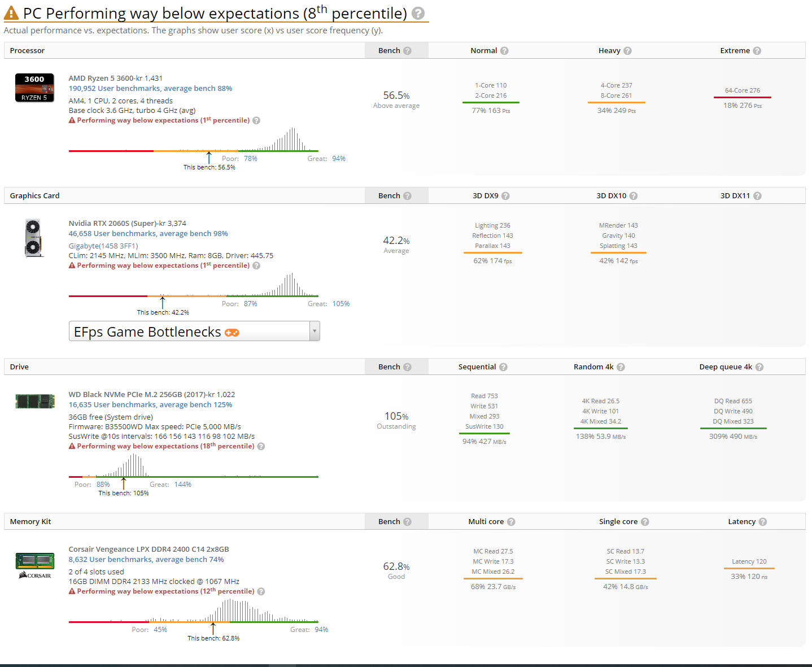Click the MRender 143 result
Viewport: 812px width, 667px height.
(x=618, y=226)
